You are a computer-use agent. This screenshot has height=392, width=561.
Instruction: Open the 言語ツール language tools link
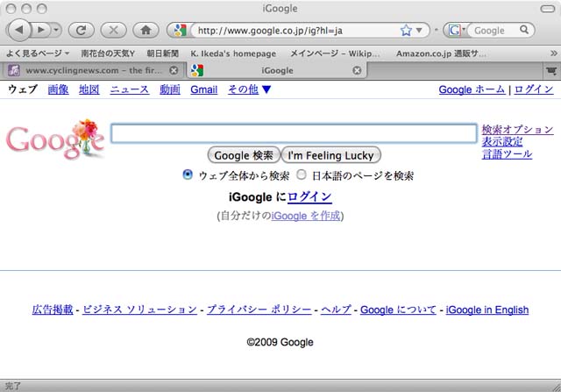[x=507, y=154]
